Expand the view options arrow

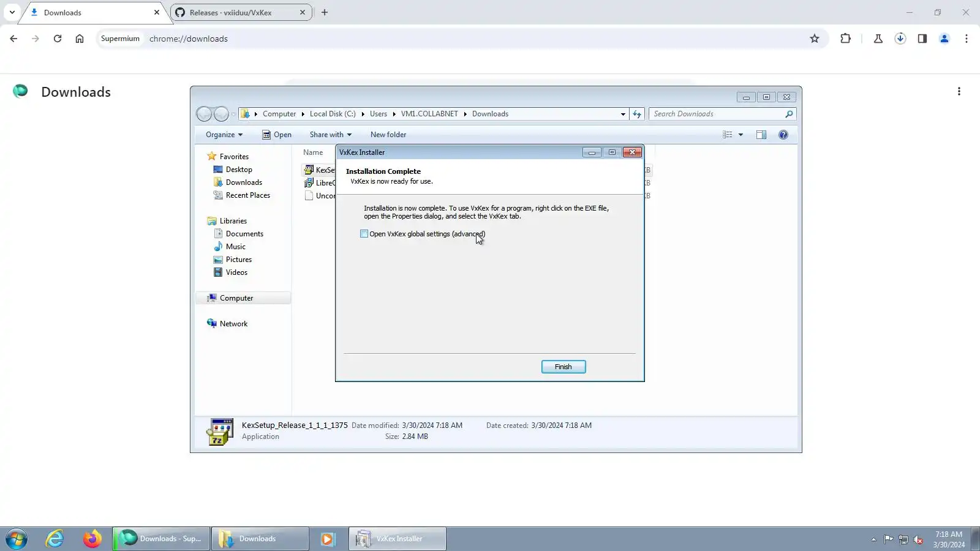[x=741, y=135]
